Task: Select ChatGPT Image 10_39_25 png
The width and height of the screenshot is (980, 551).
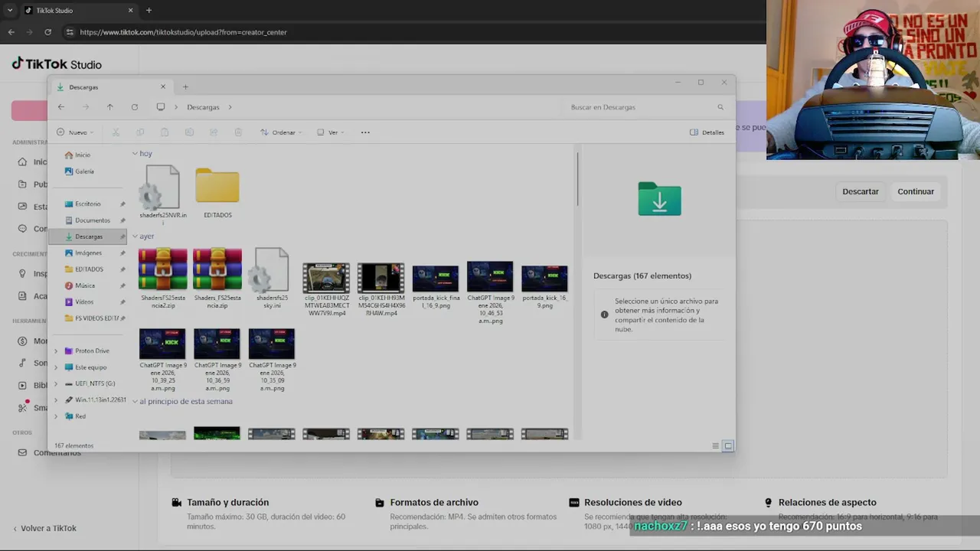Action: pyautogui.click(x=162, y=360)
